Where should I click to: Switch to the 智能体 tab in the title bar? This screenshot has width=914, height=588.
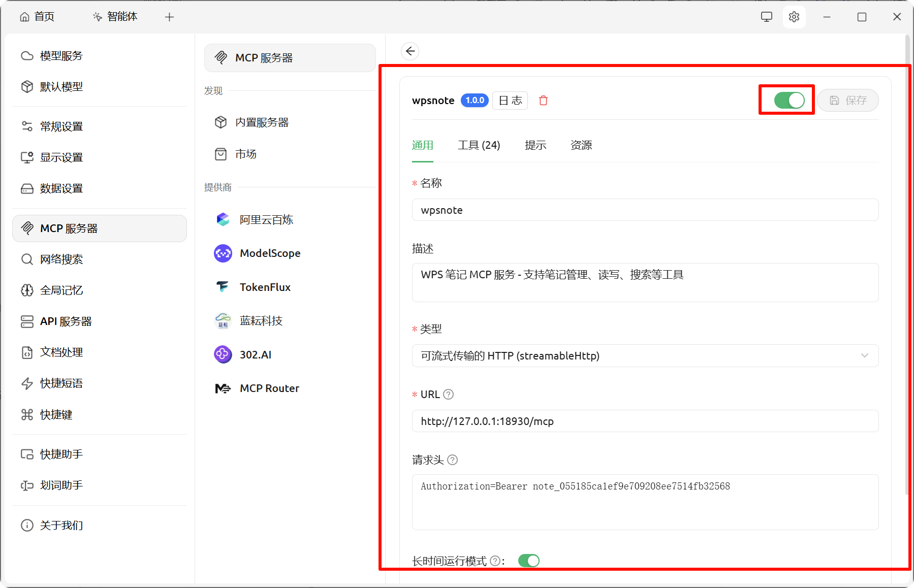115,17
